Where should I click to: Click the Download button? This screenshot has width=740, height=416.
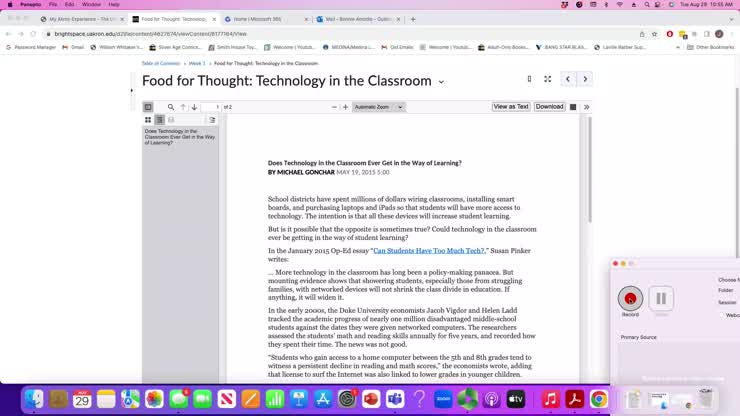point(549,107)
